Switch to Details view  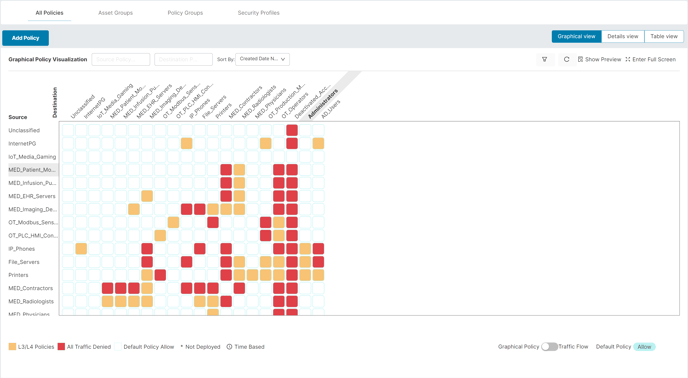click(x=623, y=36)
